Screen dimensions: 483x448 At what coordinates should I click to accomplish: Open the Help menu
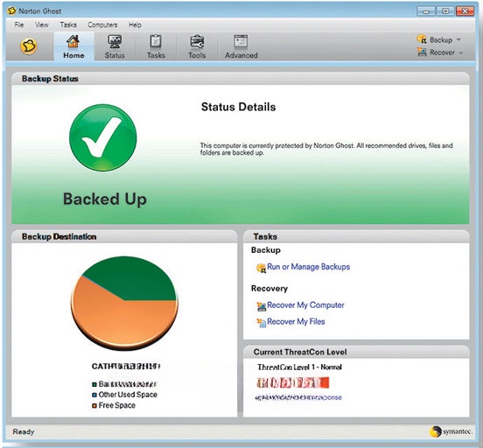click(x=135, y=24)
